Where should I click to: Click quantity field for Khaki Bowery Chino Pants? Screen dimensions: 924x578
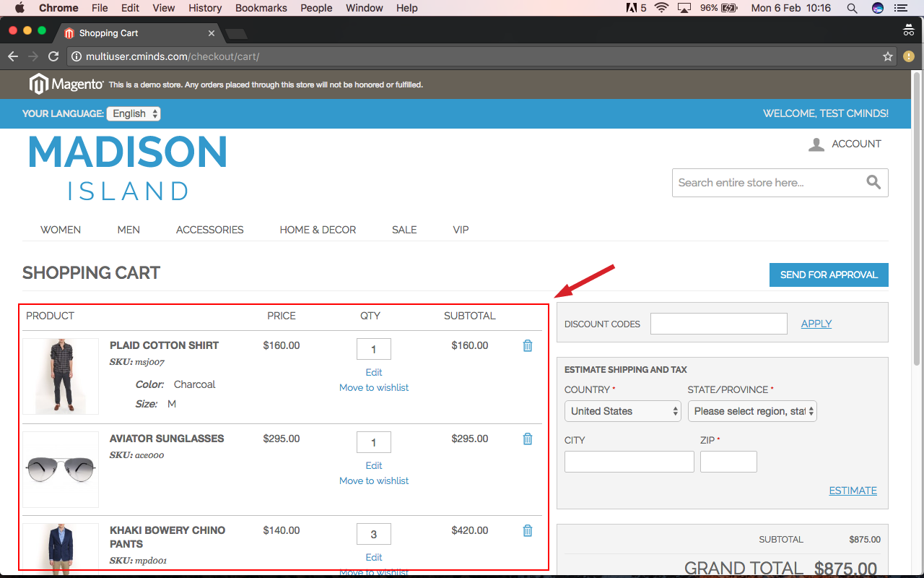coord(374,534)
